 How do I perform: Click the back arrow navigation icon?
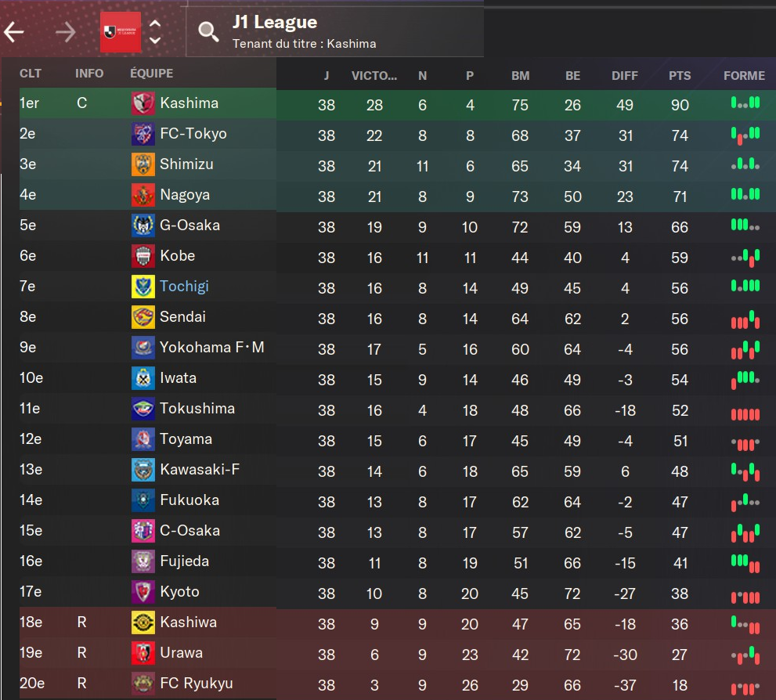15,32
